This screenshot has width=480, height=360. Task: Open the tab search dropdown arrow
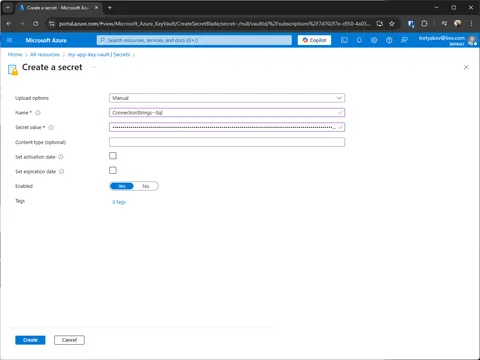(x=8, y=7)
